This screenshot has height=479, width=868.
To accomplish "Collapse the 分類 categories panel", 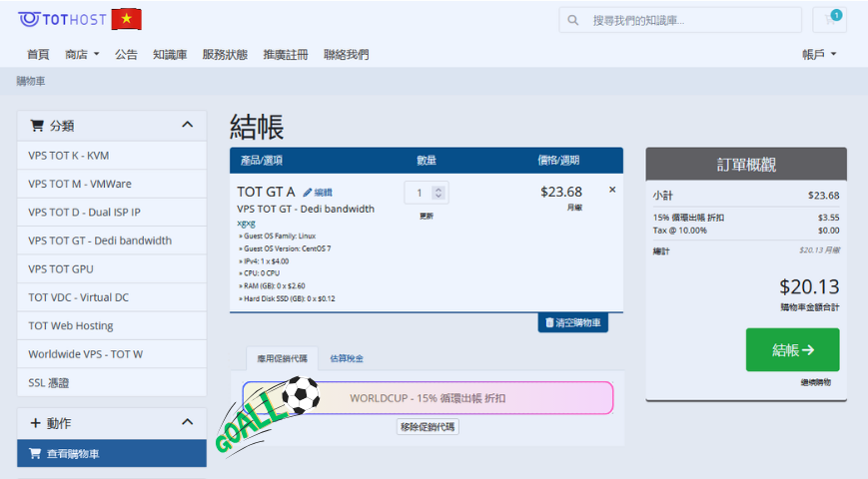I will point(187,125).
